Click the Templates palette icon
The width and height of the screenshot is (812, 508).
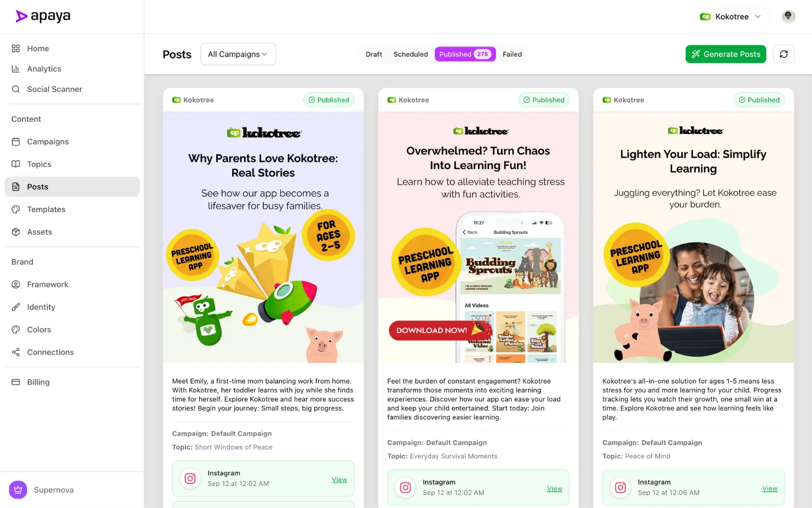tap(16, 209)
